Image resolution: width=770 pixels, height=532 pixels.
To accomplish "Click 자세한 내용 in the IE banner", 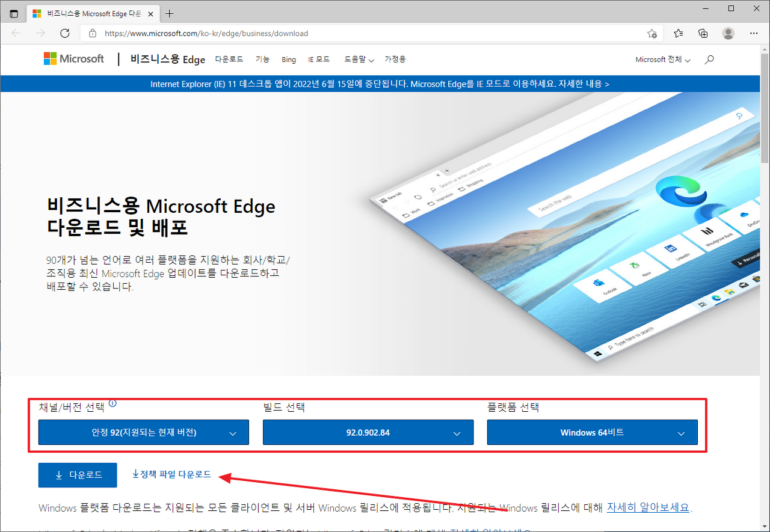I will [x=584, y=84].
